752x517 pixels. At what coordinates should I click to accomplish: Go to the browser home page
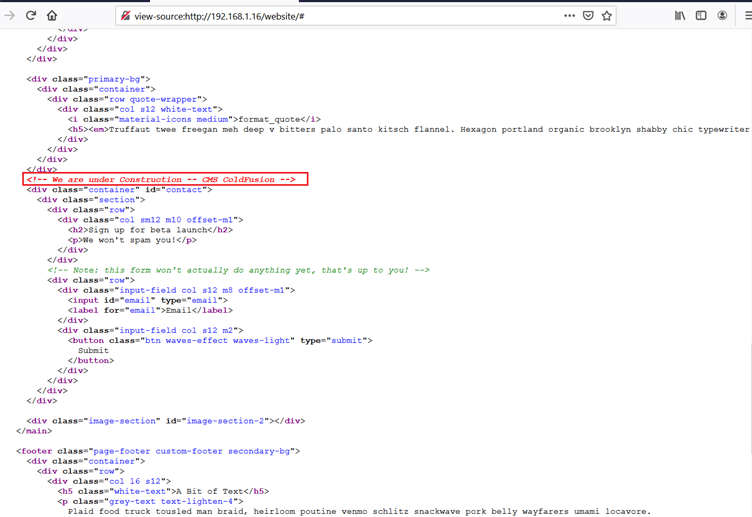point(52,15)
